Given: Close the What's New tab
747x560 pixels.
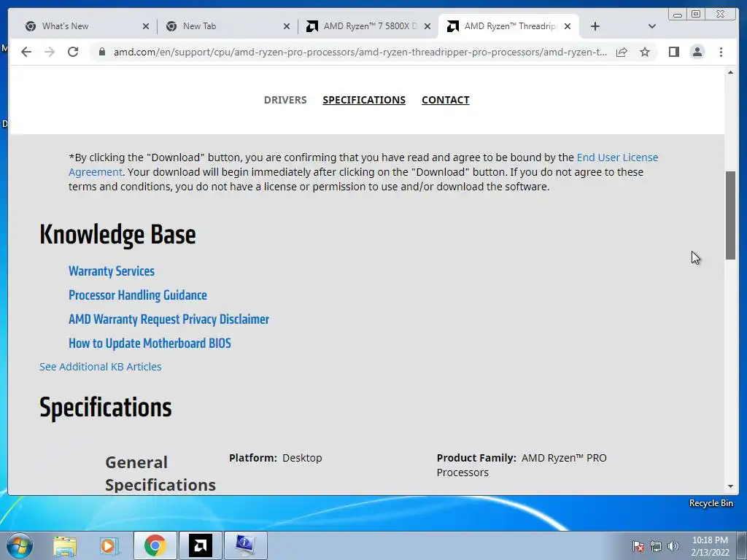Looking at the screenshot, I should 146,26.
